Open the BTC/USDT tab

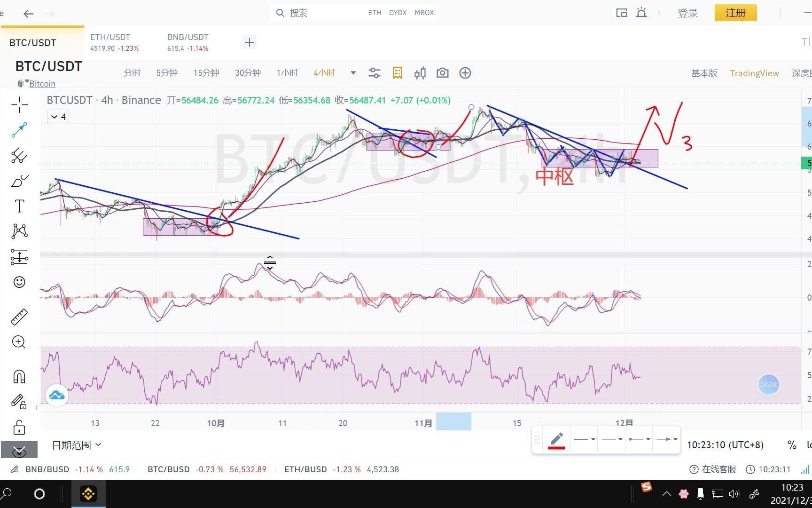pyautogui.click(x=42, y=42)
